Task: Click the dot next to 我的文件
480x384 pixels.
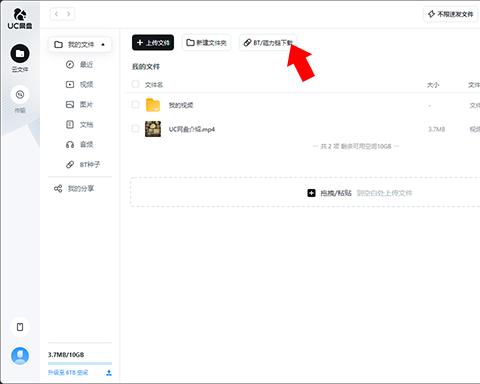Action: pyautogui.click(x=103, y=45)
